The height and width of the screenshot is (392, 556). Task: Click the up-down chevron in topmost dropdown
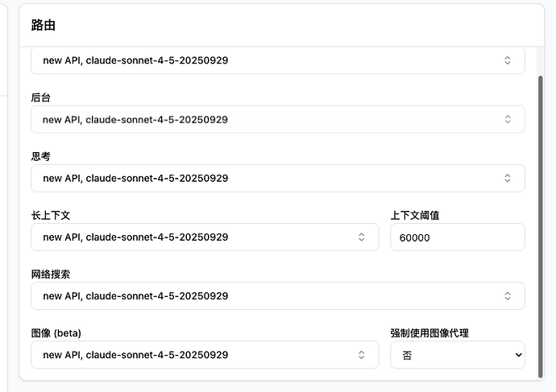pyautogui.click(x=508, y=60)
